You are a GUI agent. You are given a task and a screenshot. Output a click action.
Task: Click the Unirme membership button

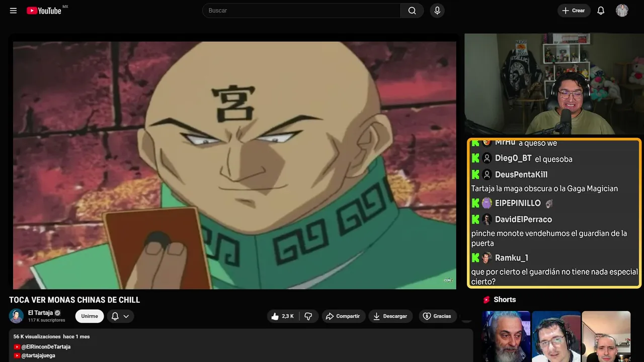point(90,316)
